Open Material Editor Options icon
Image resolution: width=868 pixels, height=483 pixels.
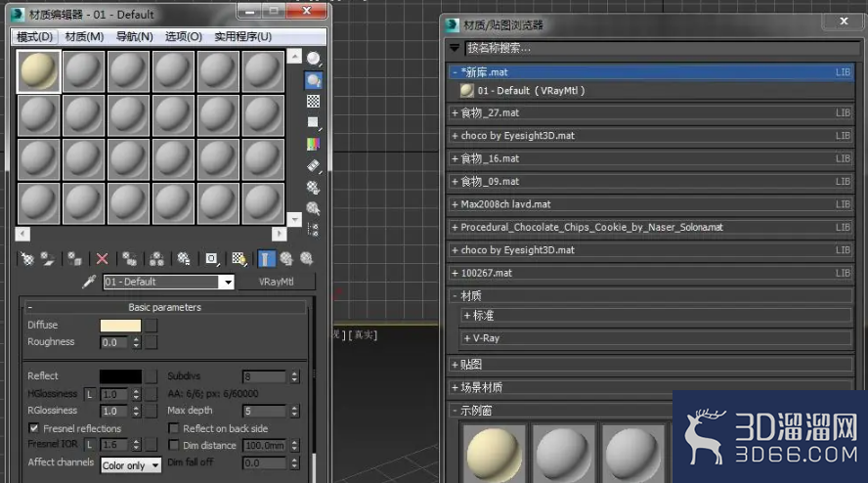click(x=314, y=187)
